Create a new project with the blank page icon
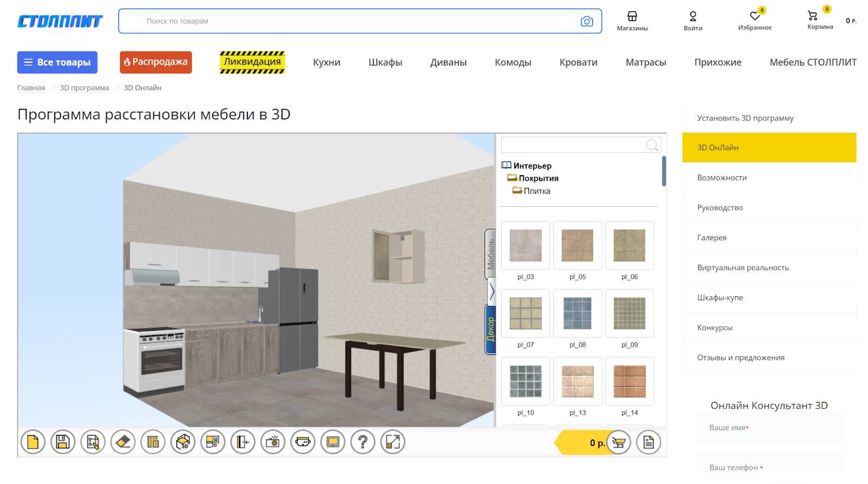Screen dimensions: 868x484 (x=33, y=442)
